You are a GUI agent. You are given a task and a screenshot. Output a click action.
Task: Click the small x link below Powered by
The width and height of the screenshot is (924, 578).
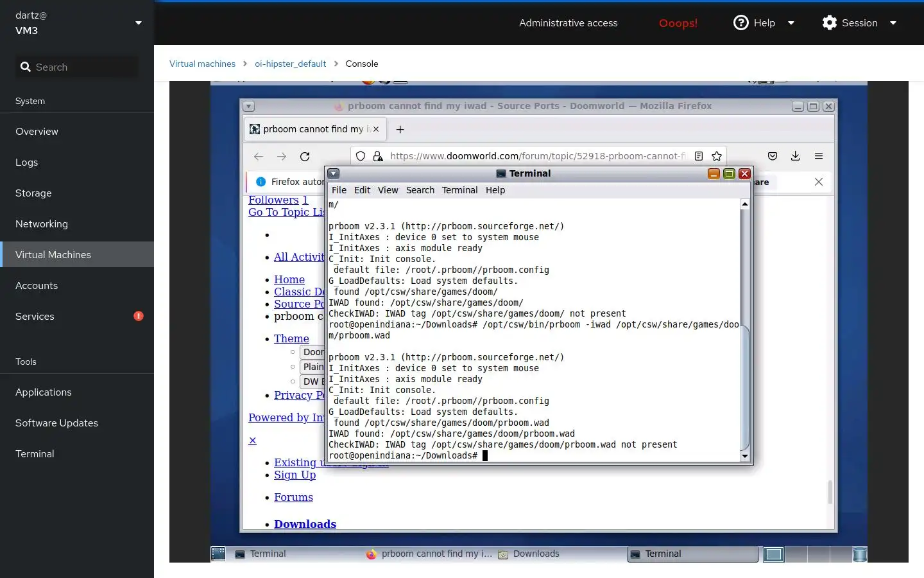252,441
